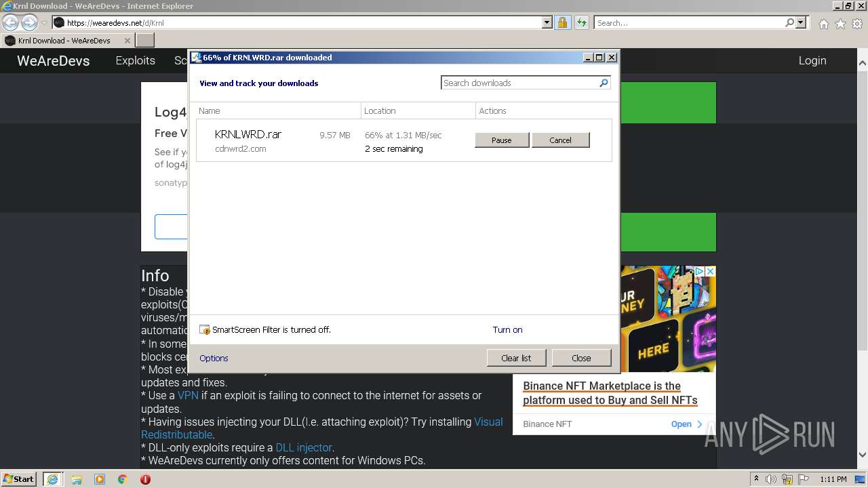Screen dimensions: 868x488
Task: Cancel the KRNLWRD.rar download
Action: [560, 140]
